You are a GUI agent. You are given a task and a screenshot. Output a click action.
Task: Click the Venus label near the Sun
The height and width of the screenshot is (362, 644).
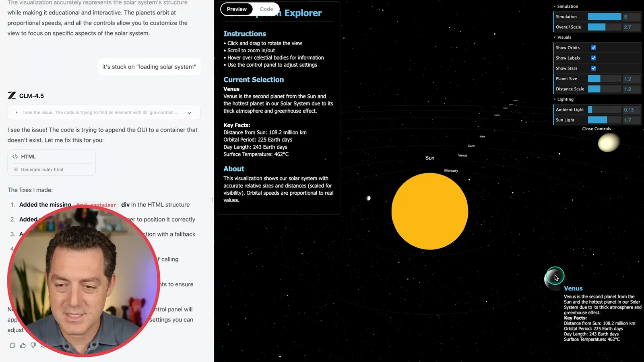pyautogui.click(x=462, y=155)
